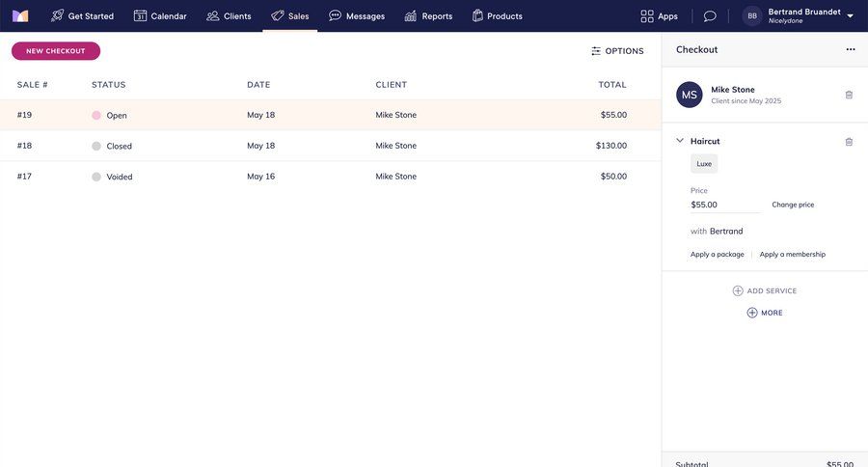Click the Luxe tag on Haircut
Screen dimensions: 868x467
(x=704, y=164)
